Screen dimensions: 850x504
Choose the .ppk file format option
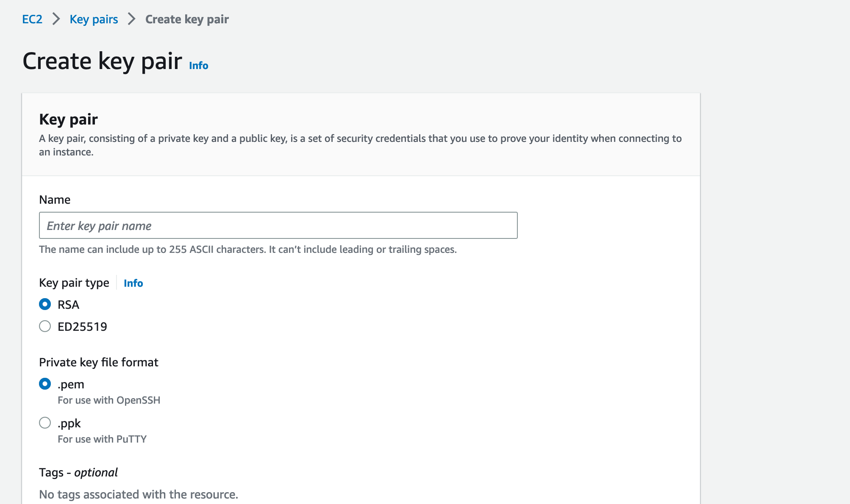[x=45, y=423]
